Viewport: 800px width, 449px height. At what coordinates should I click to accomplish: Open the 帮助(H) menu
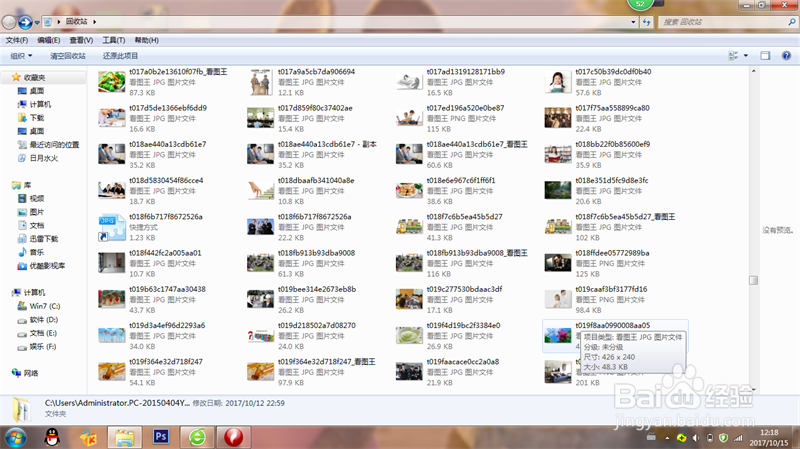click(x=146, y=40)
